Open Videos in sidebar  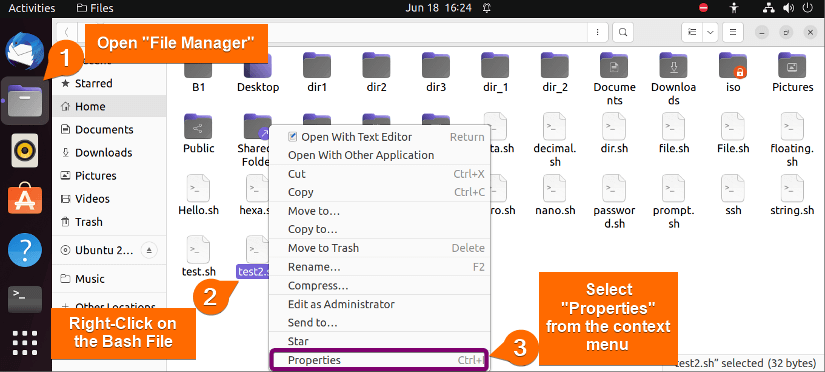pos(109,199)
